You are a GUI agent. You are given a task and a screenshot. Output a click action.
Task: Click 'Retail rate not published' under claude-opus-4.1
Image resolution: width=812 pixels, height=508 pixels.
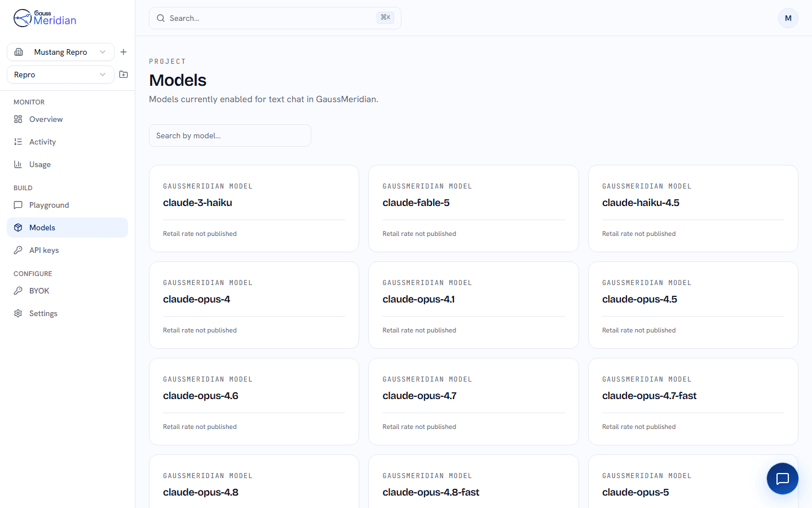point(419,330)
